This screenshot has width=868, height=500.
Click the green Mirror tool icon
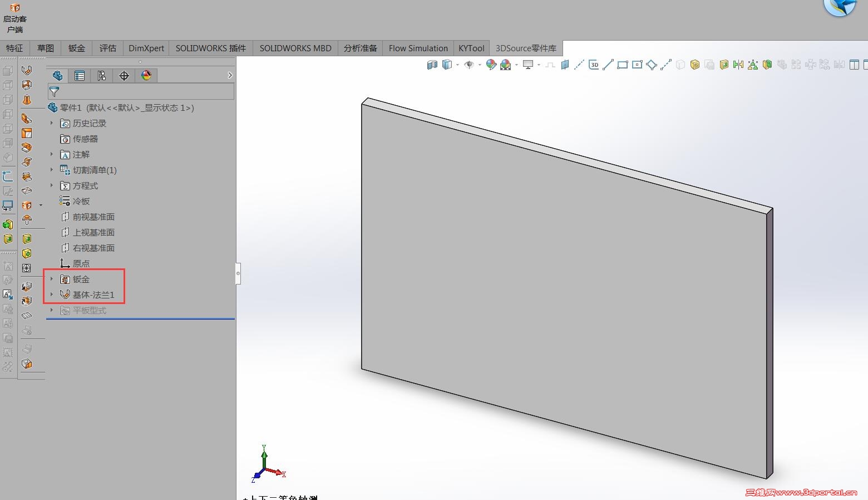[738, 65]
